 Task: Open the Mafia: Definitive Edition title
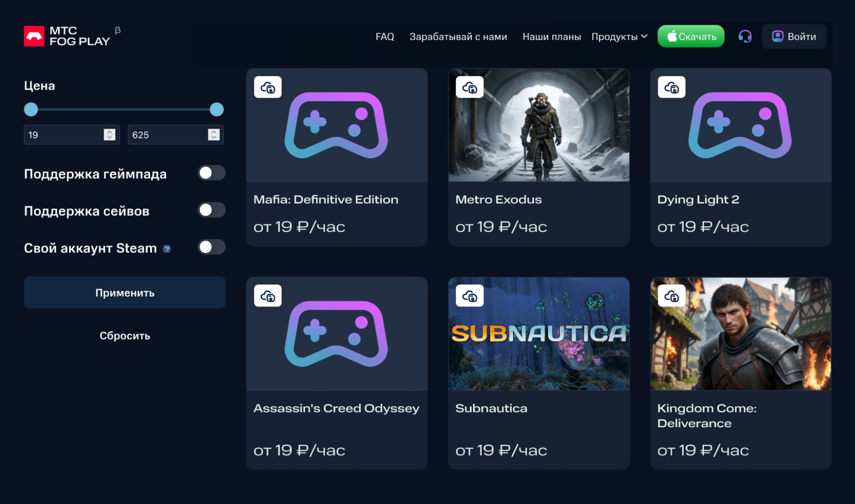(x=326, y=199)
